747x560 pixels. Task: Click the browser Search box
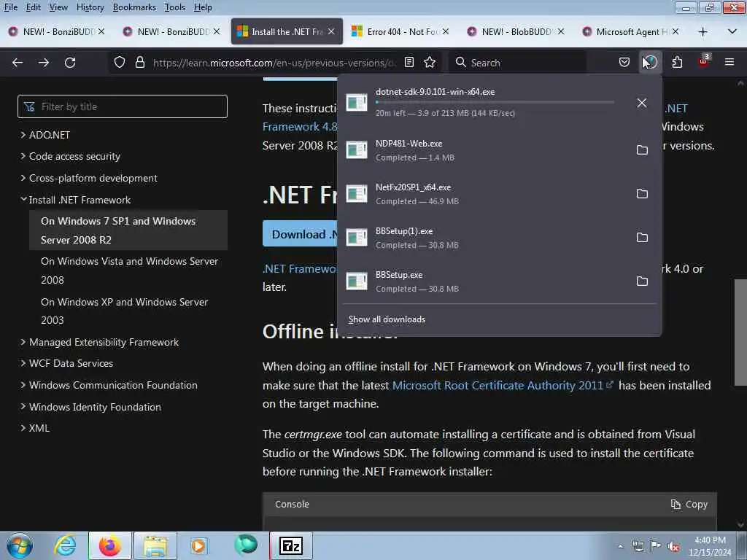[x=517, y=63]
